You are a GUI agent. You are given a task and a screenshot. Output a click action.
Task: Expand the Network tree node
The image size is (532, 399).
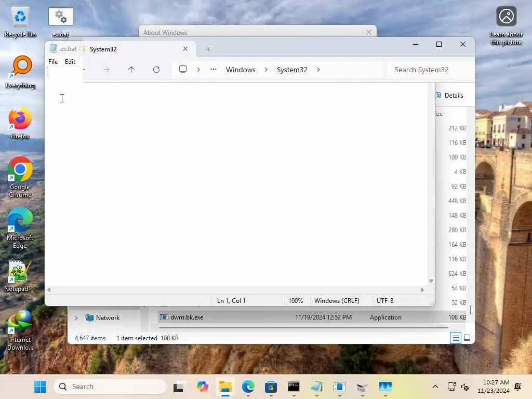[76, 318]
